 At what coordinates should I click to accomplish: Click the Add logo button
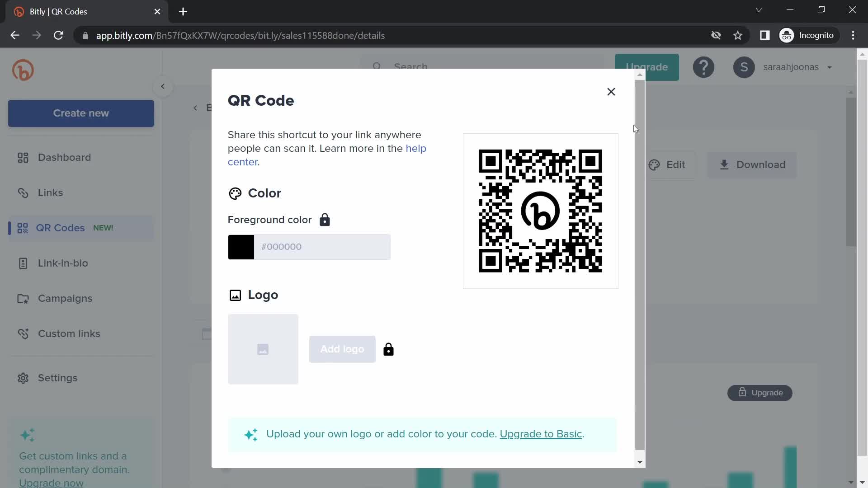pos(342,348)
